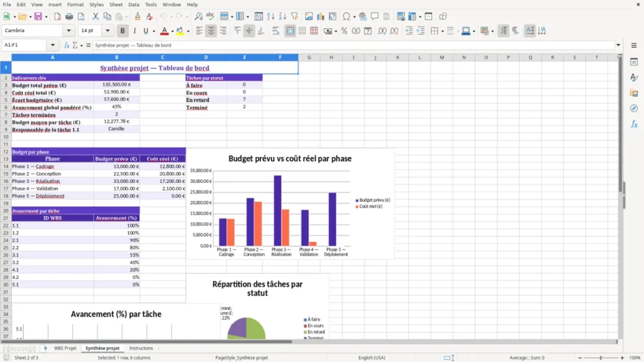Print the spreadsheet
644x362 pixels.
[x=69, y=16]
